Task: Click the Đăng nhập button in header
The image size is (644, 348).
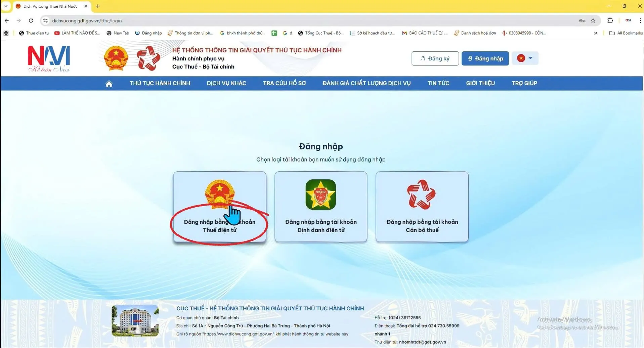Action: tap(485, 58)
